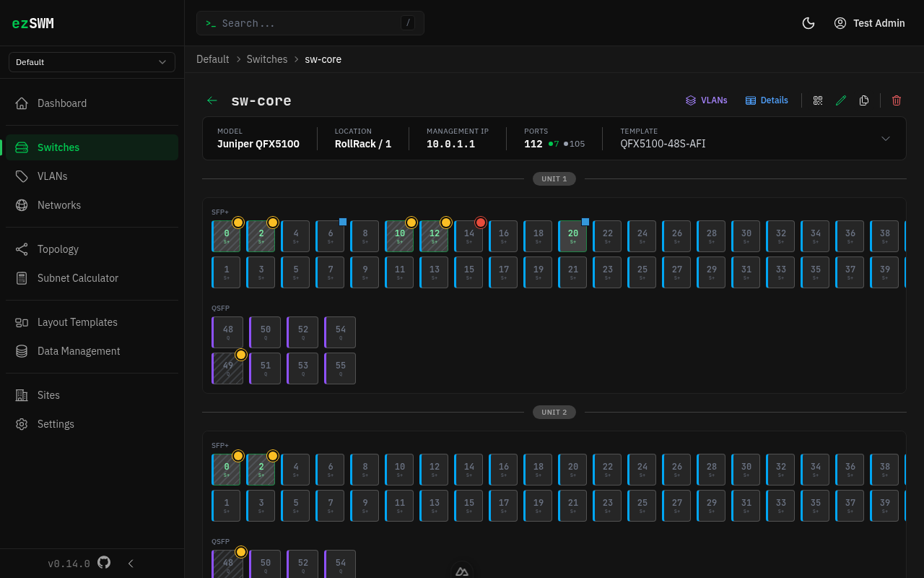Select Unit 1 QSFP port 51

coord(265,368)
